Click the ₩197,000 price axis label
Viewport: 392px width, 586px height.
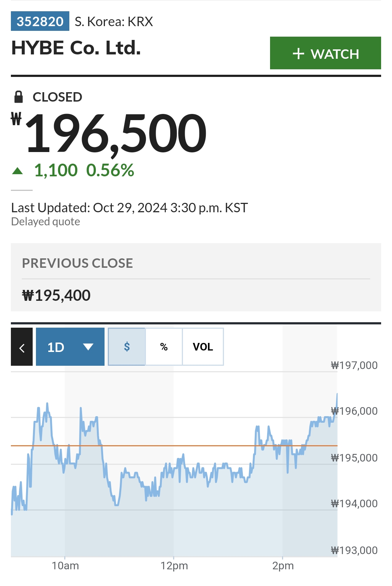[354, 365]
